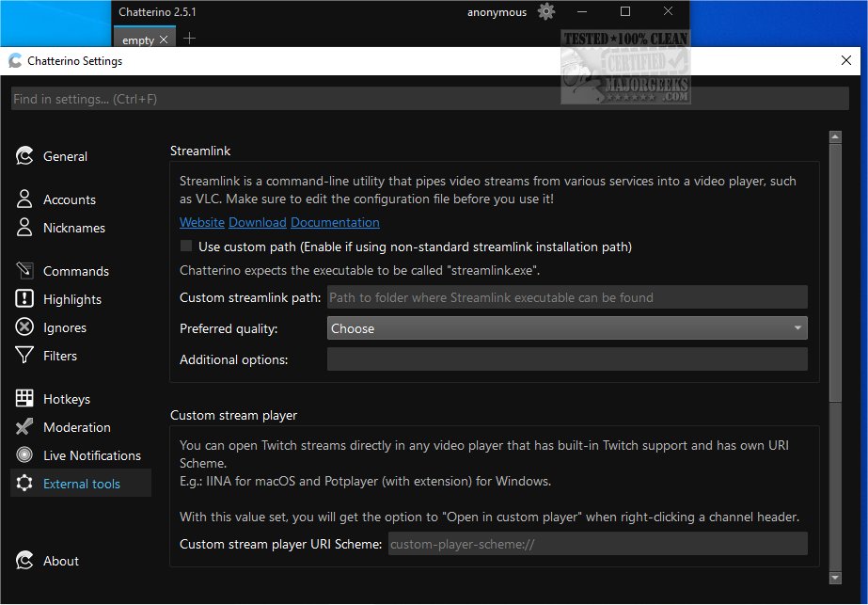Add a new tab with plus button
868x605 pixels.
point(189,39)
